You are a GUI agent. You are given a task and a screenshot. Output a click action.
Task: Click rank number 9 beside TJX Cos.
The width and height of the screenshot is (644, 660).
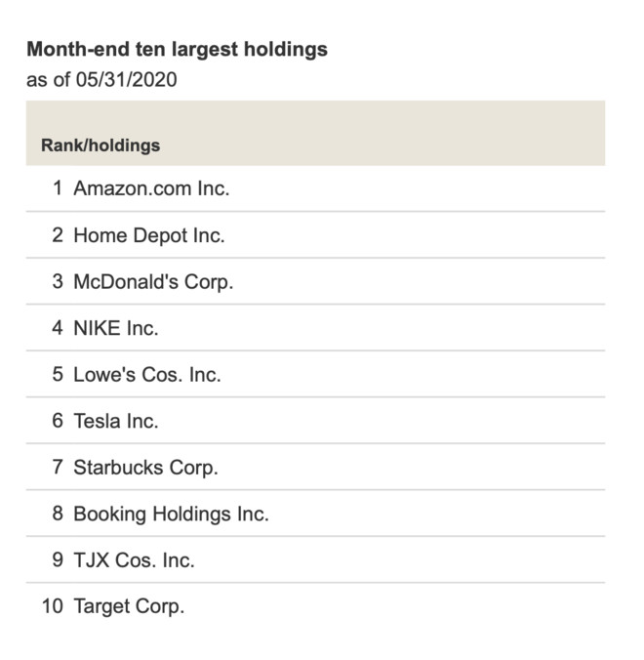point(58,560)
